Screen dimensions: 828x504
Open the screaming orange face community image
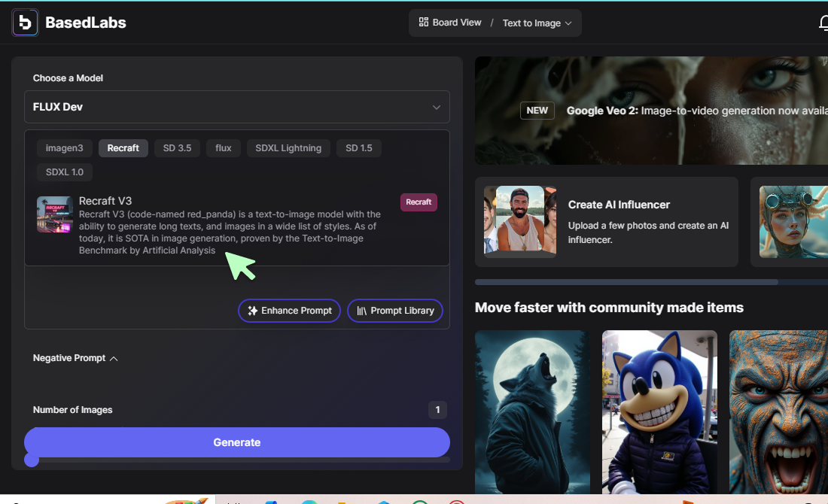[x=778, y=412]
